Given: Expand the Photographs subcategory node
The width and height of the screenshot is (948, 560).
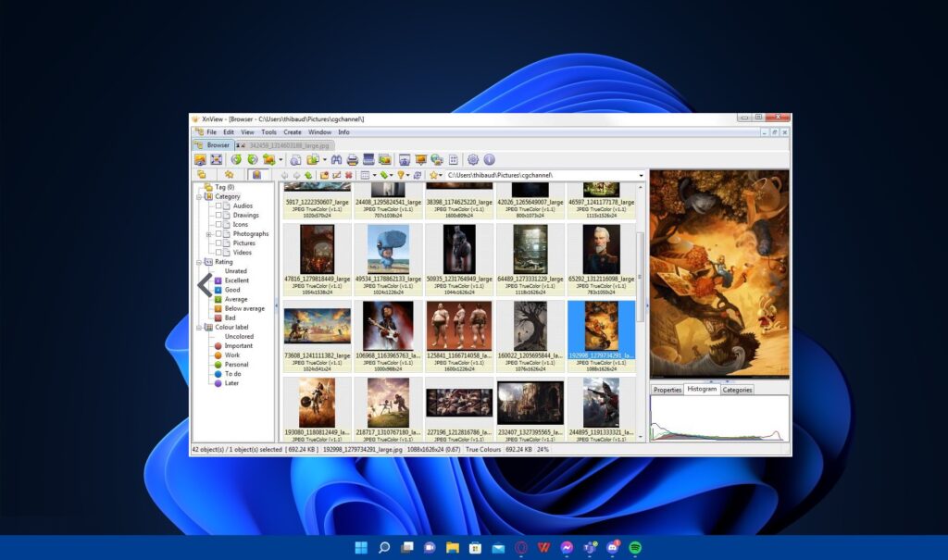Looking at the screenshot, I should (x=208, y=234).
